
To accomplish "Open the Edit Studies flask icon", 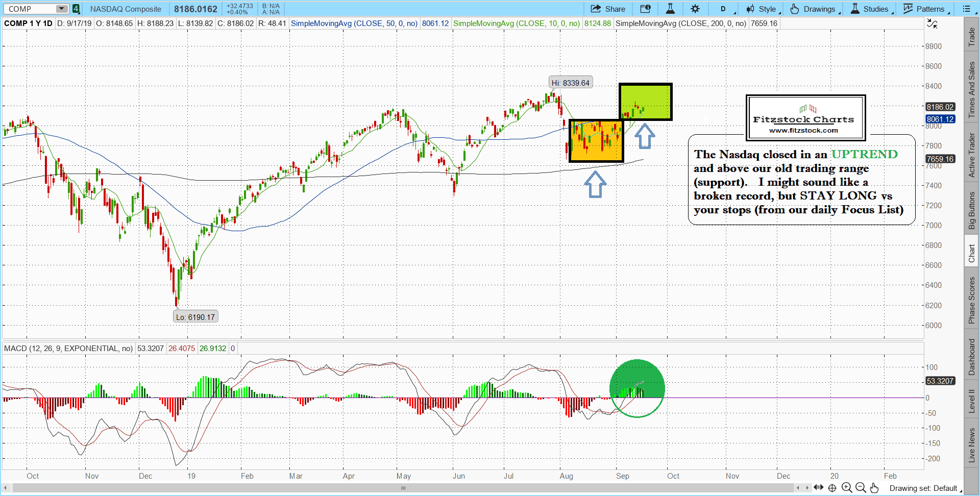I will click(x=670, y=9).
